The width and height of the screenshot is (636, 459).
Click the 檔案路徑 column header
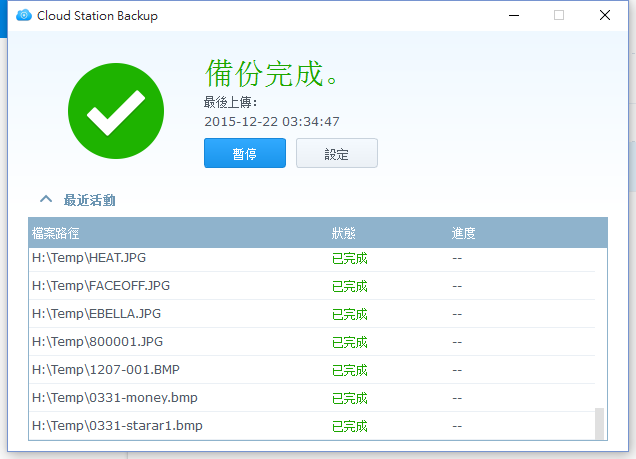click(x=56, y=233)
